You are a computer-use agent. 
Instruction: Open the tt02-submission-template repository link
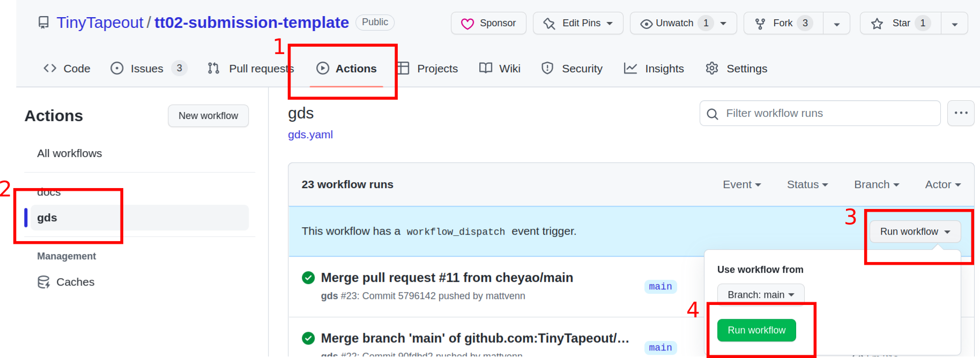tap(251, 23)
